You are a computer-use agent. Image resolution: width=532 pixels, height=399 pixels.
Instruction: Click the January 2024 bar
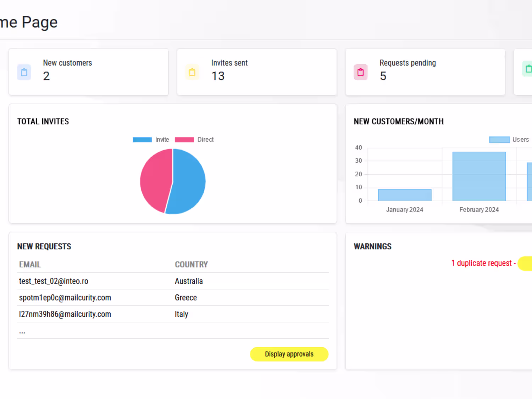pyautogui.click(x=405, y=195)
